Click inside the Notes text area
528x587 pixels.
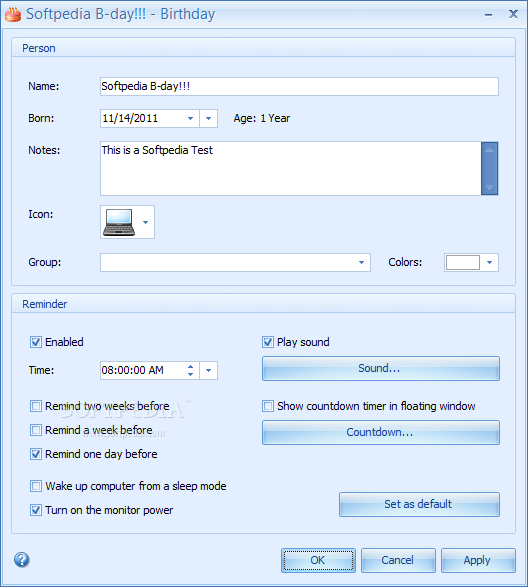[291, 168]
